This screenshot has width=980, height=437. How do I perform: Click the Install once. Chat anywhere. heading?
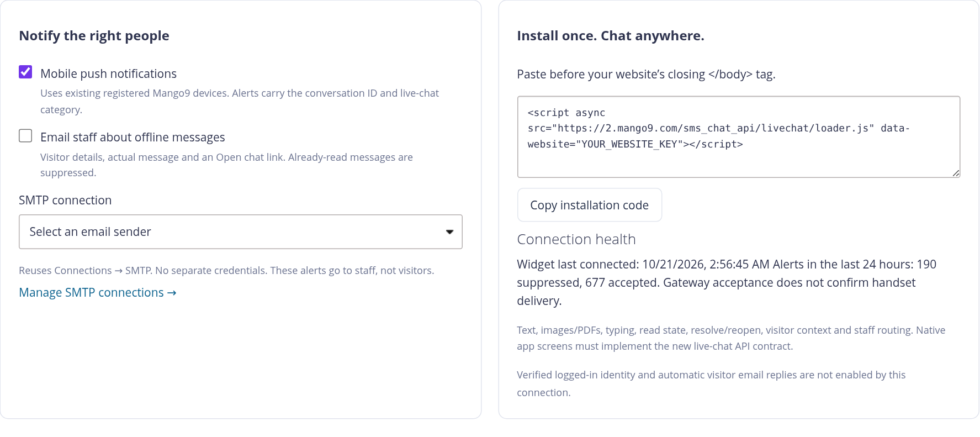coord(611,36)
